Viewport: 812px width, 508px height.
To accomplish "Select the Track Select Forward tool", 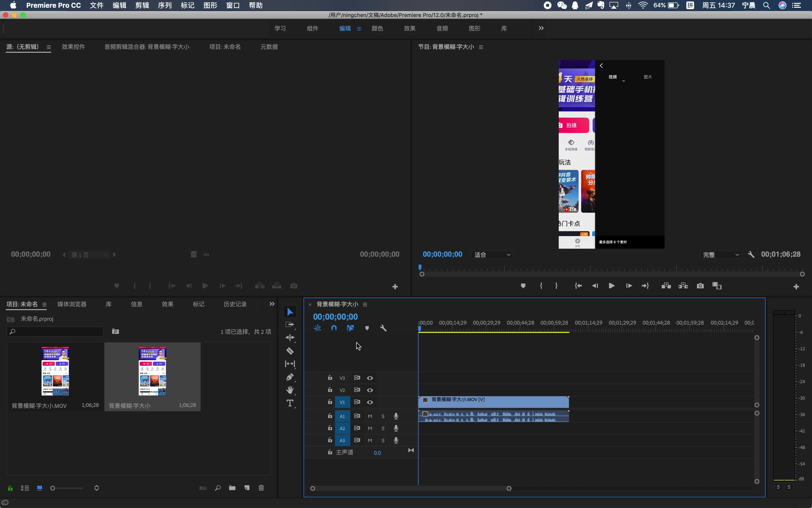I will [x=290, y=325].
